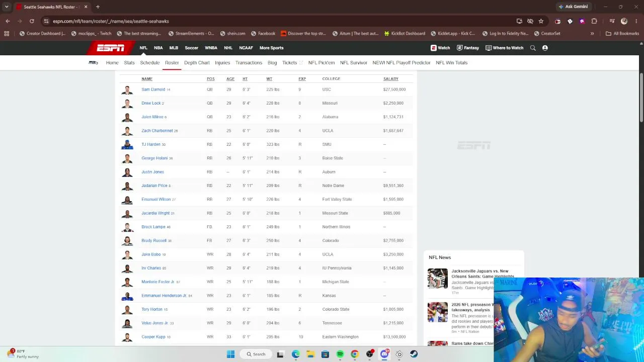This screenshot has width=644, height=362.
Task: Click the Eastern Washington college cell
Action: click(x=340, y=337)
